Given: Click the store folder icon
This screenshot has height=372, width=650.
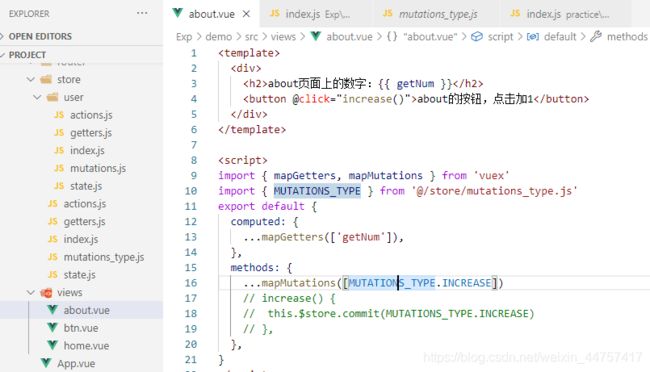Looking at the screenshot, I should (x=46, y=79).
